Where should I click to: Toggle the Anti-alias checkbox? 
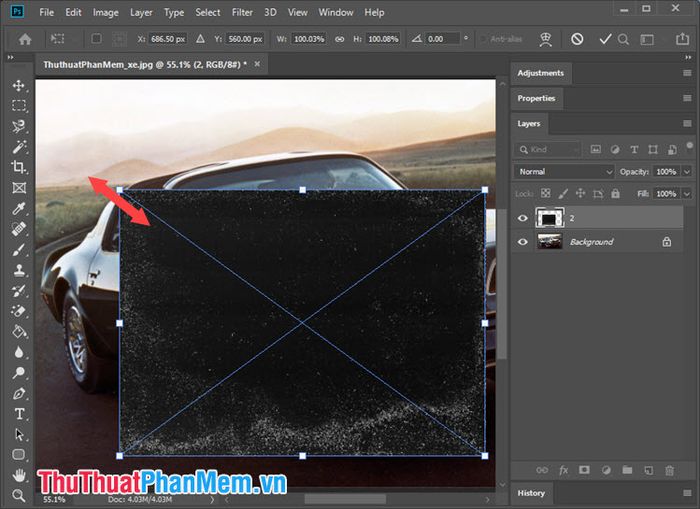483,39
